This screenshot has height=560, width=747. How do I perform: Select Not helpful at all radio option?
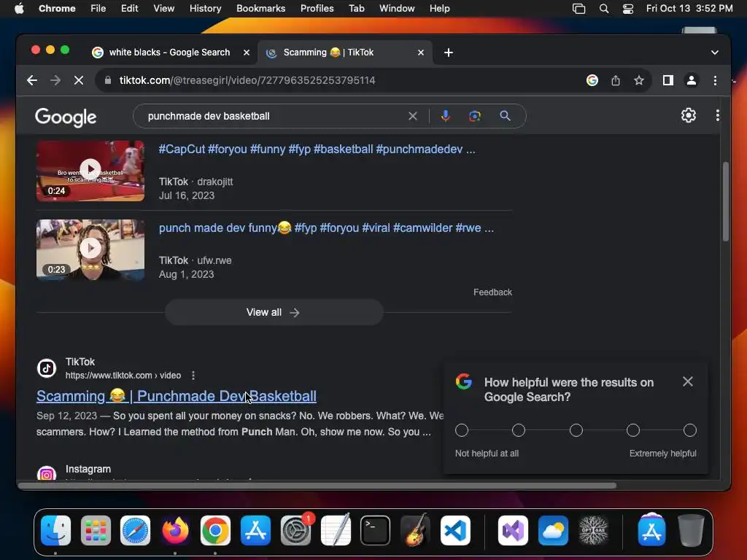click(x=462, y=430)
